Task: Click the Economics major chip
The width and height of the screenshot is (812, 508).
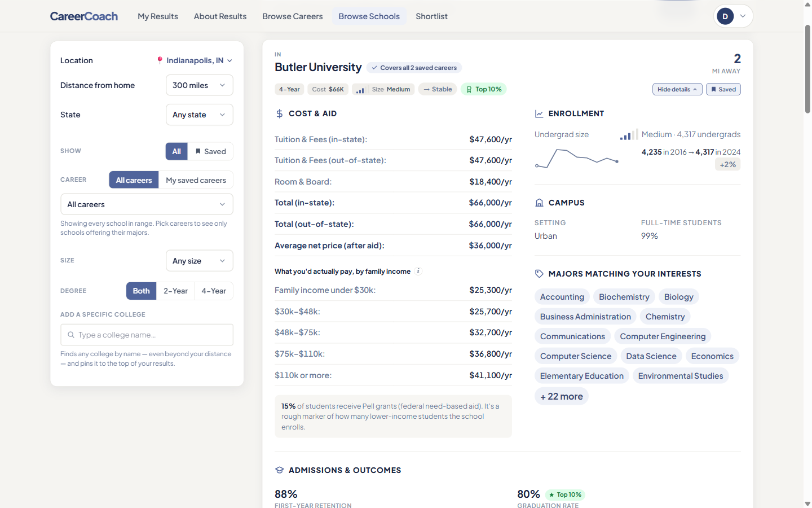Action: 712,356
